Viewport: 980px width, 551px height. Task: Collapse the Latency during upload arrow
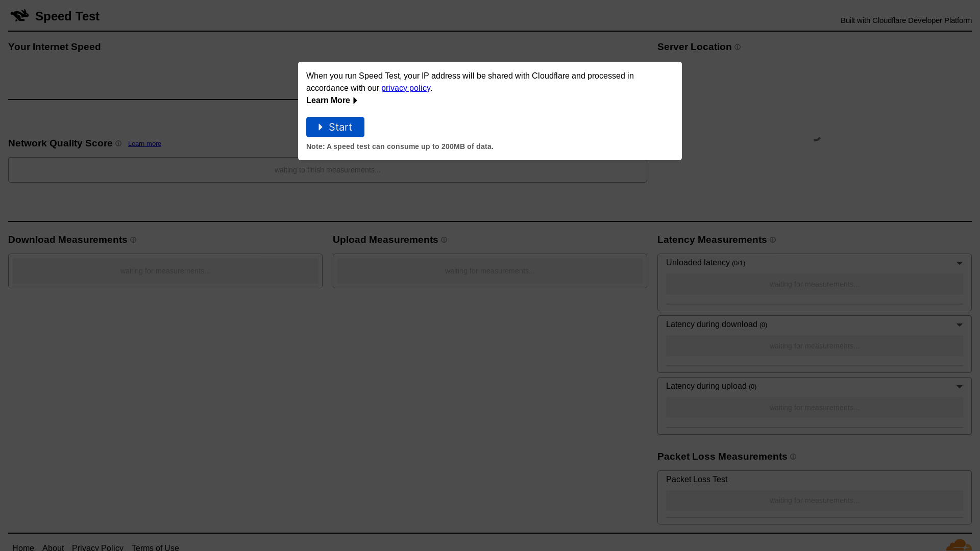click(x=960, y=387)
